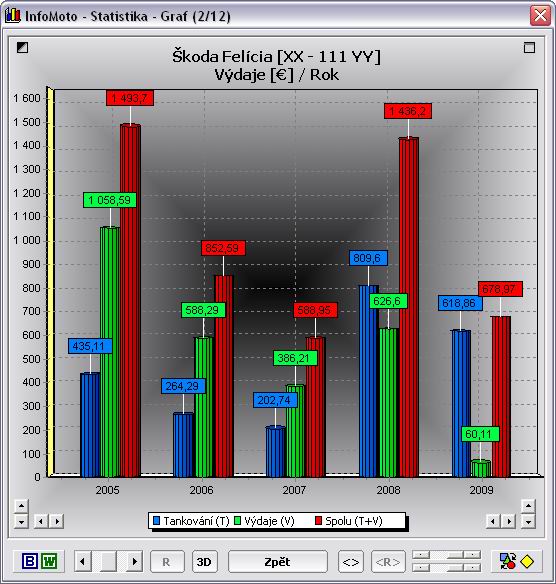Toggle the <> button

pos(351,561)
